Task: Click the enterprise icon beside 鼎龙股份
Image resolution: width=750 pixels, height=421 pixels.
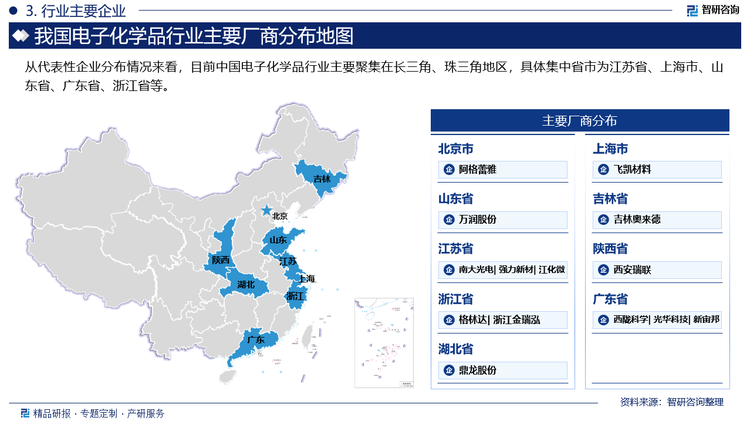Action: point(449,370)
